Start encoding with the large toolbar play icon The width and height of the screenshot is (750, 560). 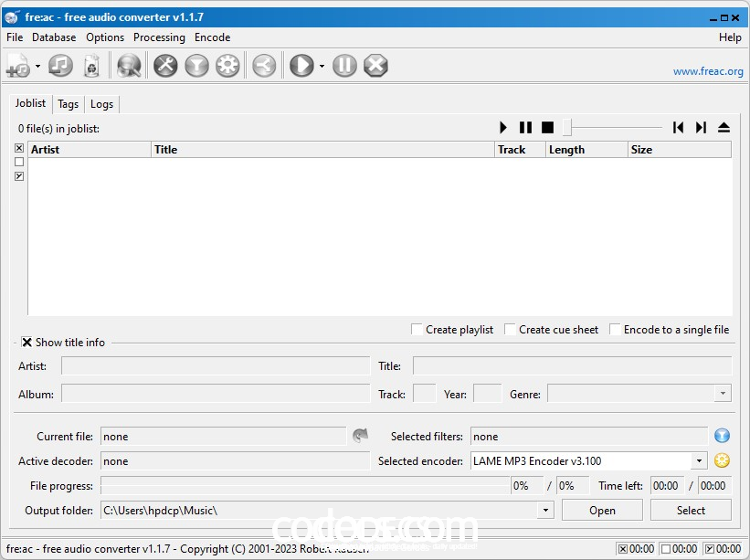click(301, 66)
